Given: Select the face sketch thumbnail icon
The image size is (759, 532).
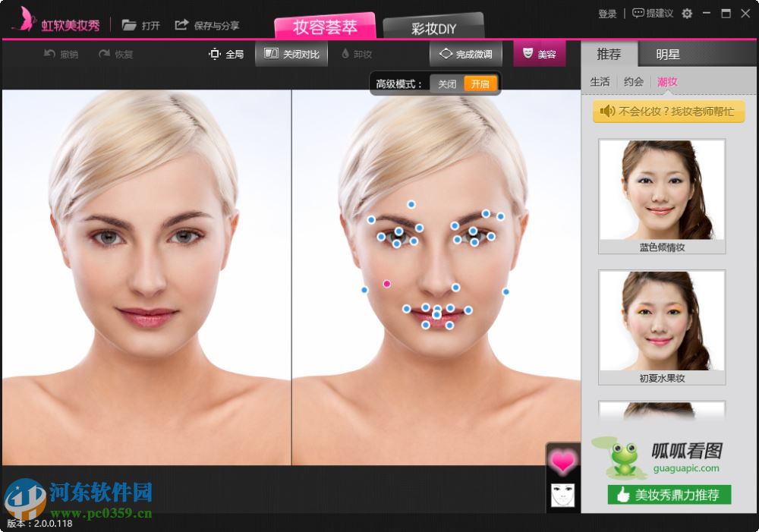Looking at the screenshot, I should point(563,495).
